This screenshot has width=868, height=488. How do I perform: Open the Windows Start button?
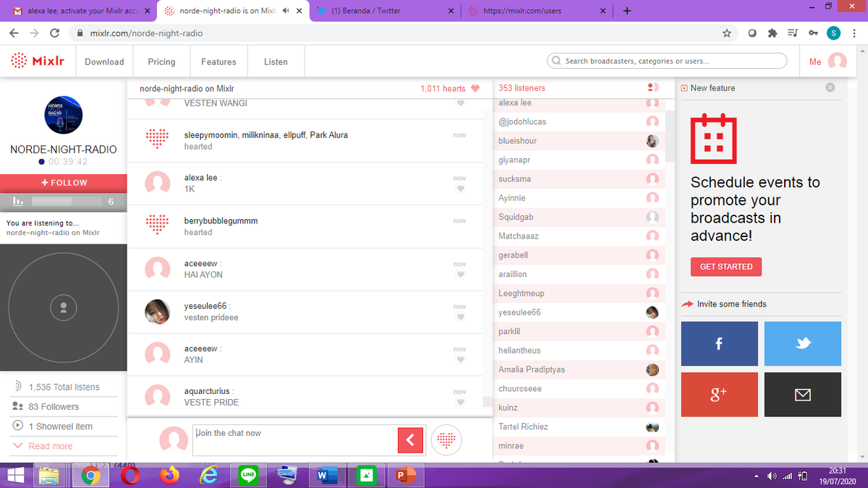(x=14, y=475)
